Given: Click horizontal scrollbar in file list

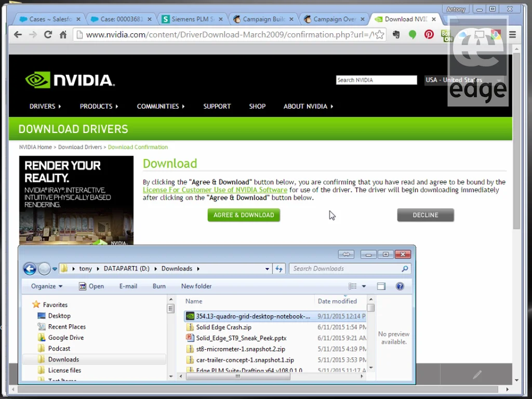Looking at the screenshot, I should point(238,376).
